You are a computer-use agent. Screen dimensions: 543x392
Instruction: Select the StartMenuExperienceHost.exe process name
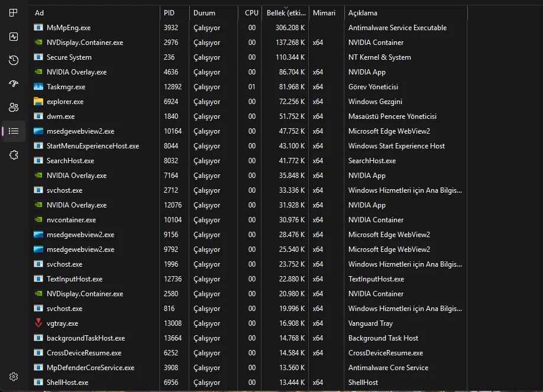[x=93, y=146]
